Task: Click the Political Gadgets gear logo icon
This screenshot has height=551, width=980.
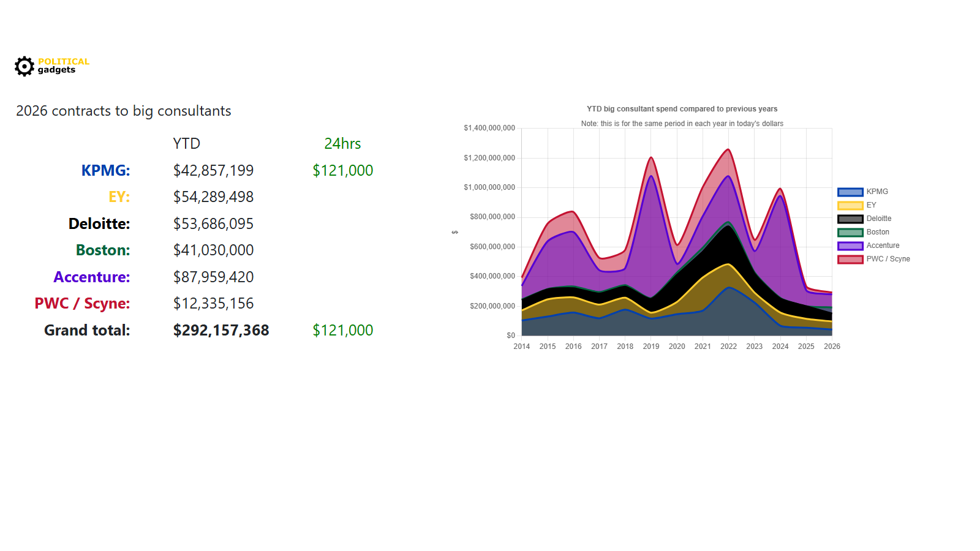Action: pyautogui.click(x=24, y=66)
